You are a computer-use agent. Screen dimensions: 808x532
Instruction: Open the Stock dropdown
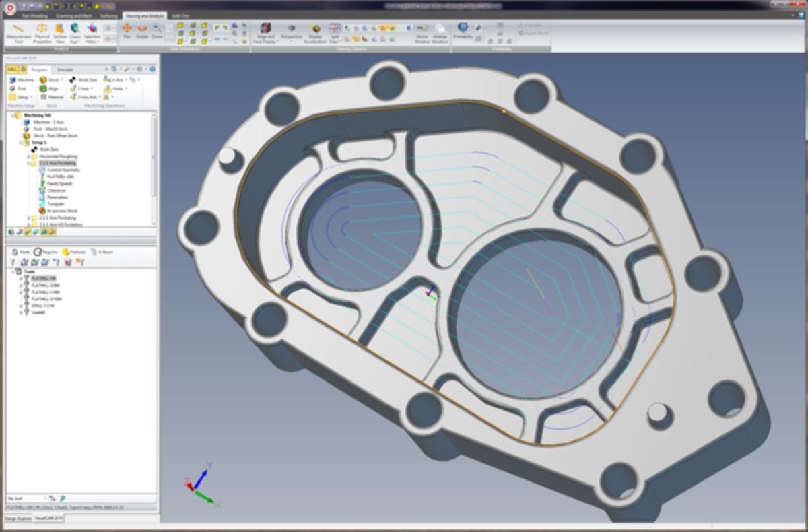point(51,79)
